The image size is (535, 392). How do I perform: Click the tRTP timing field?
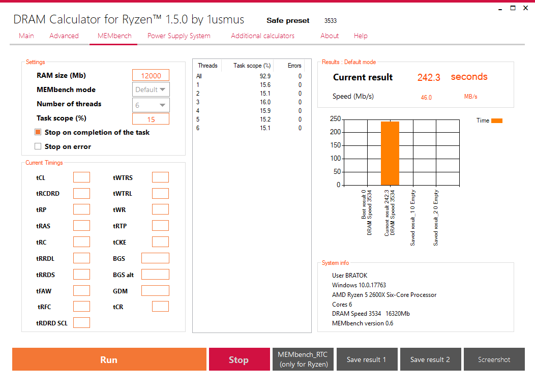[160, 226]
